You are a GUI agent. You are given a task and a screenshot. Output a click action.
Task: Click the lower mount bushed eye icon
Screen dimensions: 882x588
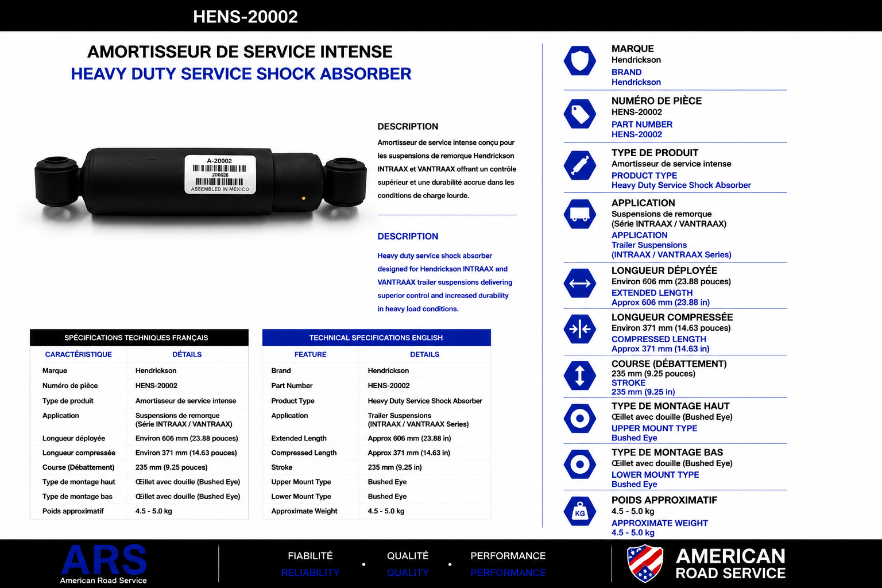tap(580, 465)
